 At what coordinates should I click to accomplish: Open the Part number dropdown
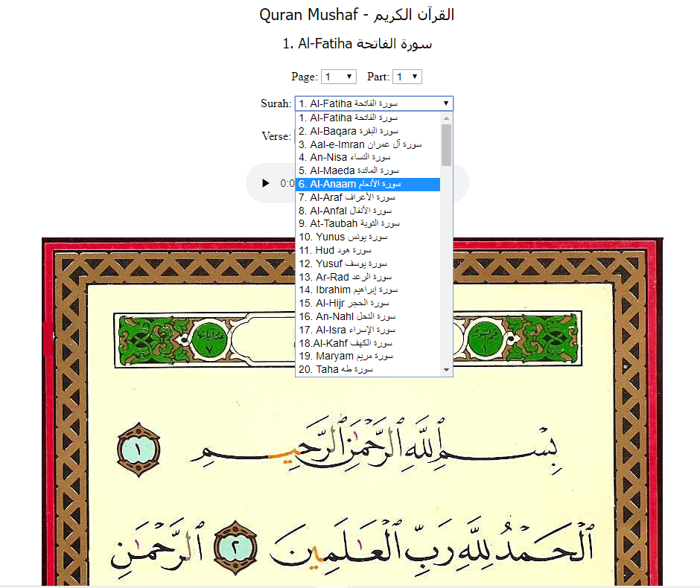pyautogui.click(x=407, y=77)
